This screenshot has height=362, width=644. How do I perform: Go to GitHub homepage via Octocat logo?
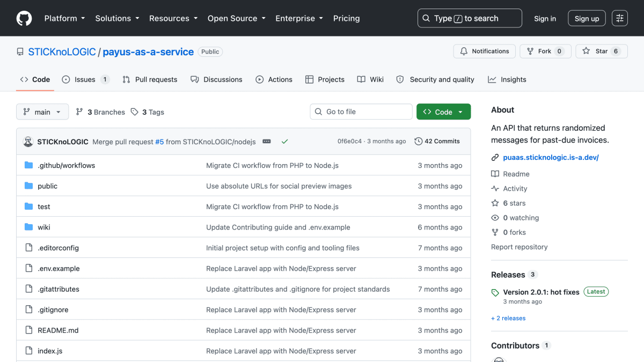[x=24, y=18]
